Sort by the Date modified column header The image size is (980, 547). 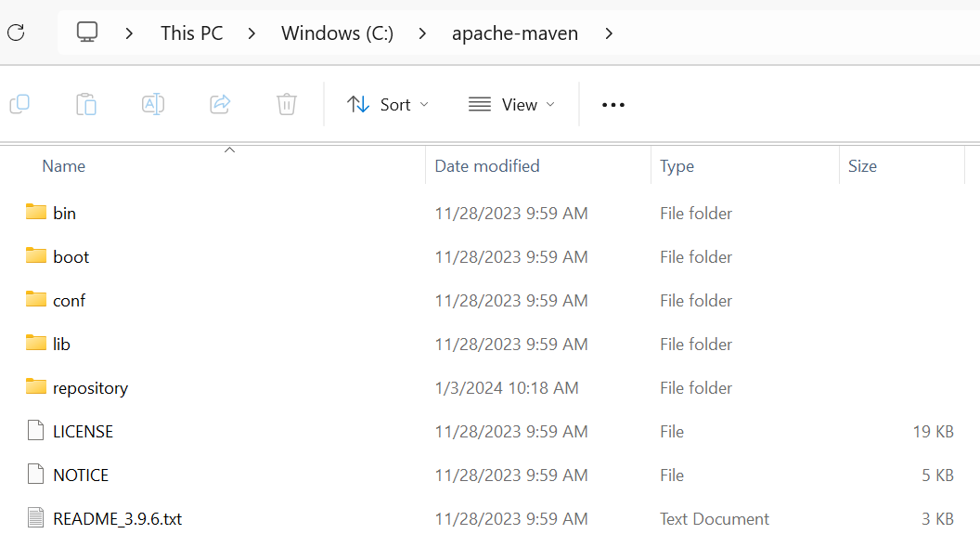[x=487, y=166]
